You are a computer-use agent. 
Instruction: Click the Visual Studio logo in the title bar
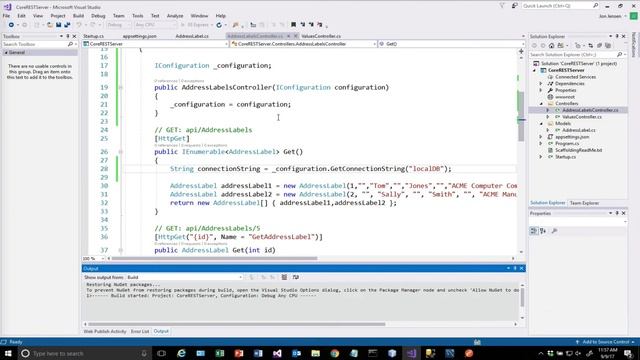7,7
